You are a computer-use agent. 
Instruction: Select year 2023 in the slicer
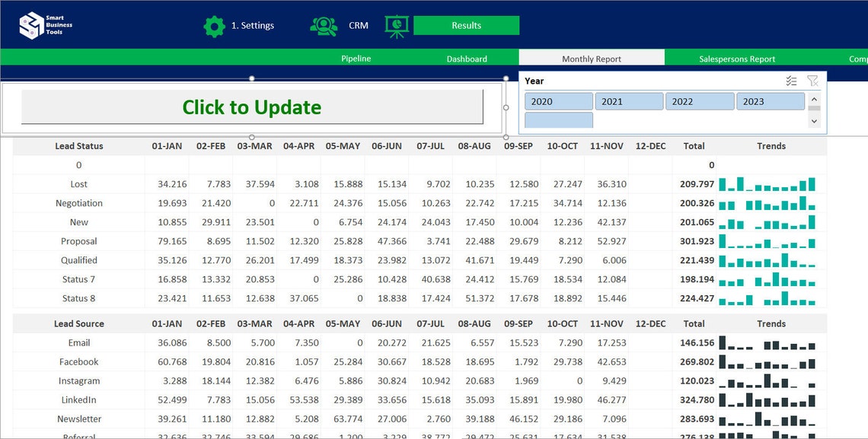tap(770, 101)
